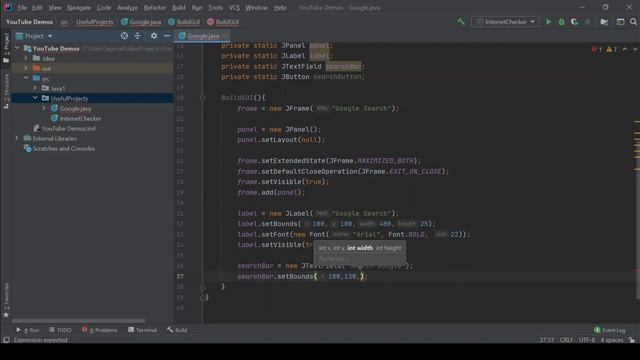Start debugging with the bug icon
Image resolution: width=640 pixels, height=360 pixels.
click(562, 22)
